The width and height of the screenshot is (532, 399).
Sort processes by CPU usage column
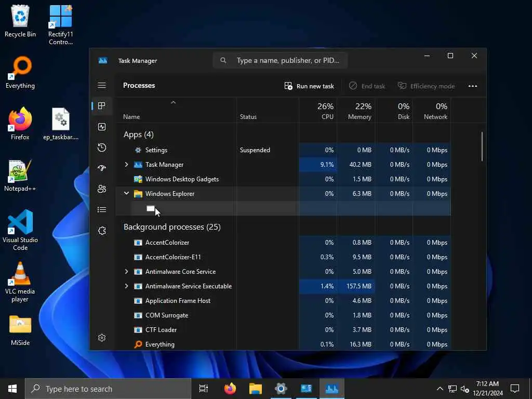pos(318,111)
